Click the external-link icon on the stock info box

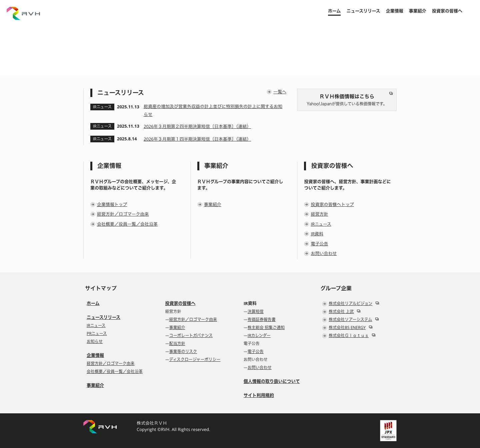tap(391, 93)
